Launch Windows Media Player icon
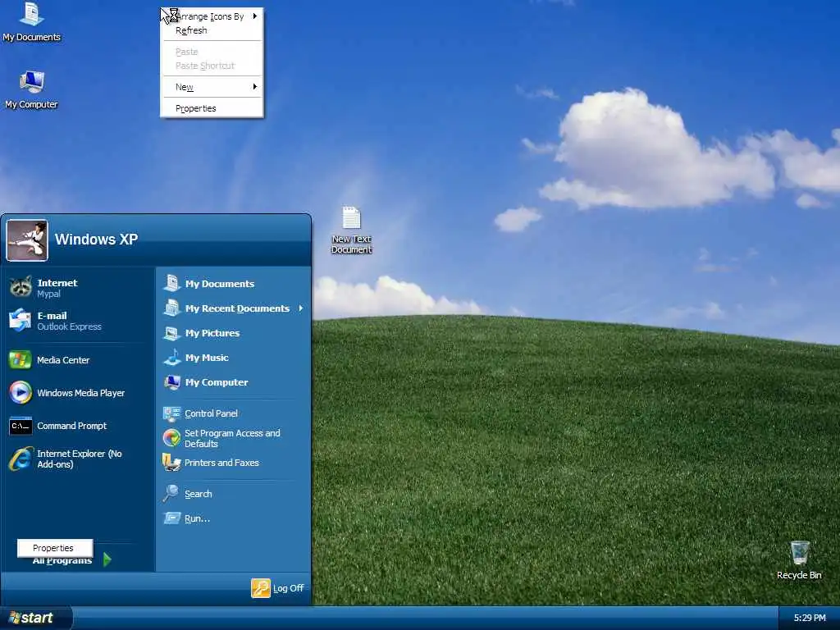The image size is (840, 630). click(21, 393)
